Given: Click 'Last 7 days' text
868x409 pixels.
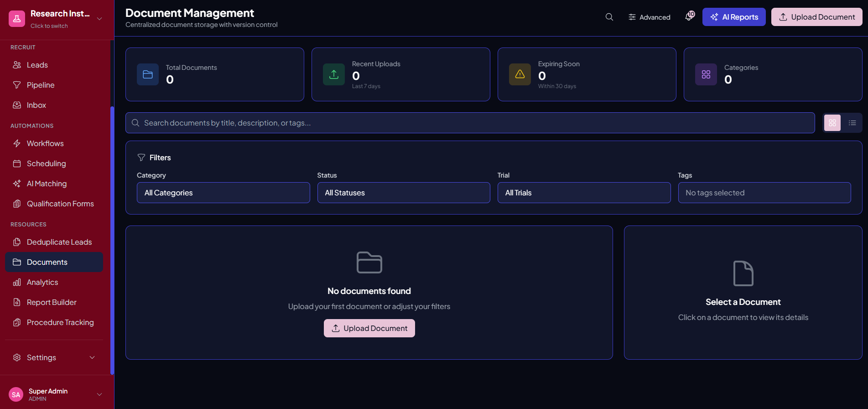Looking at the screenshot, I should tap(366, 86).
